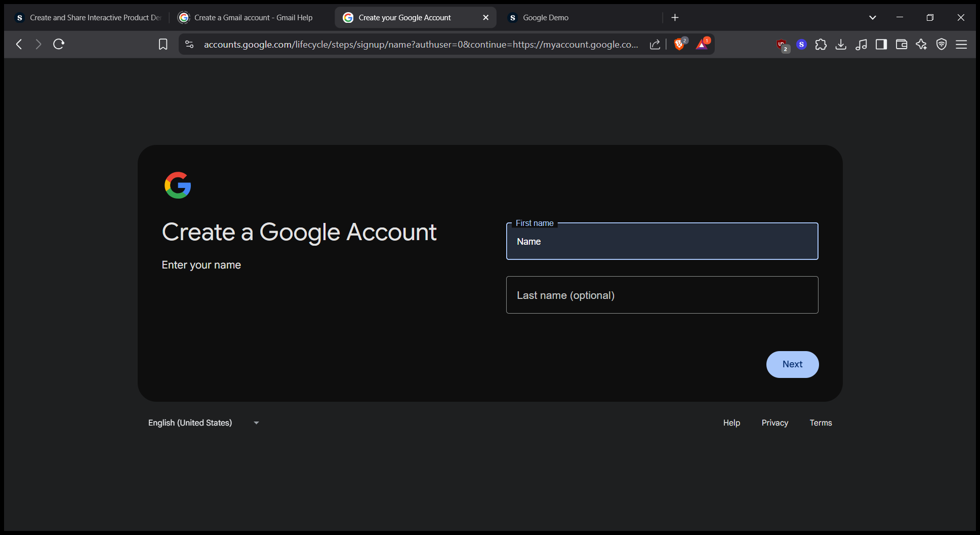
Task: Open the Privacy link
Action: click(774, 423)
